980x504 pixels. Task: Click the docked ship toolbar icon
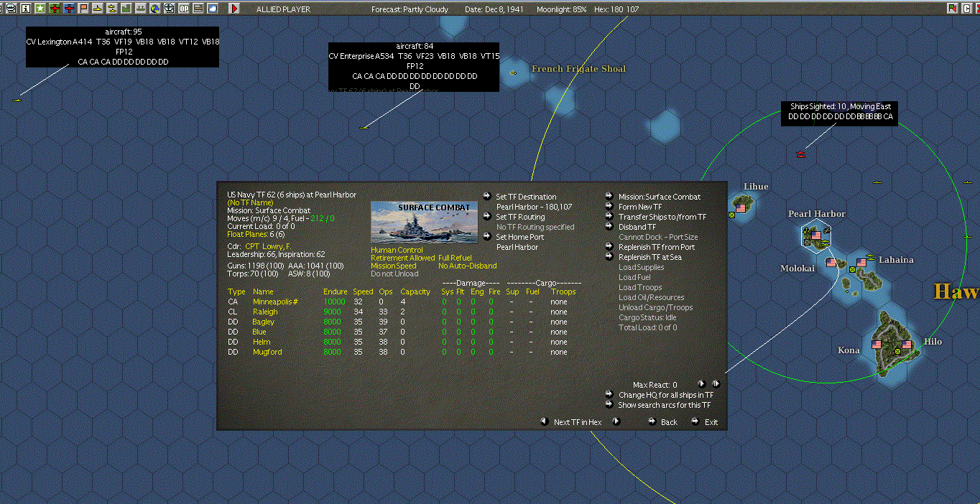[141, 9]
